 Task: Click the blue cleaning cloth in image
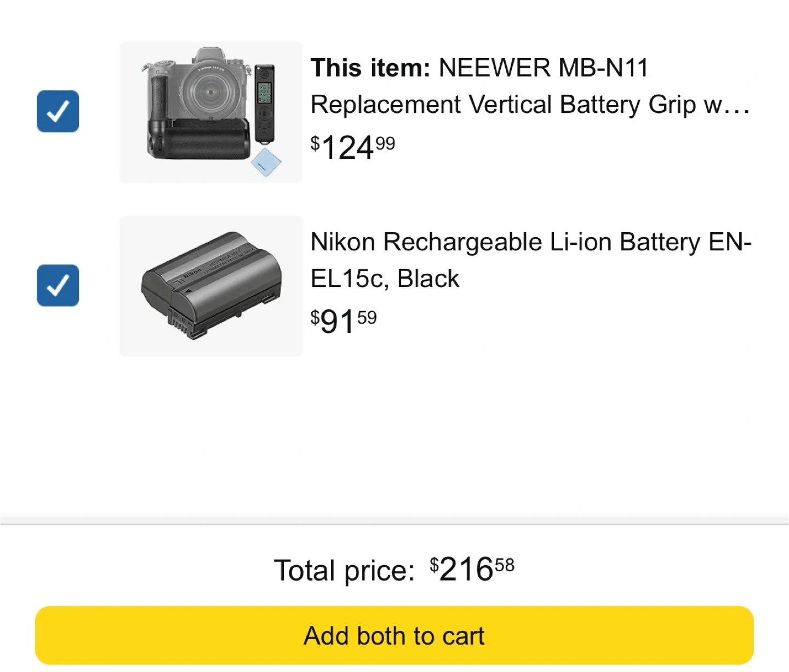[266, 162]
